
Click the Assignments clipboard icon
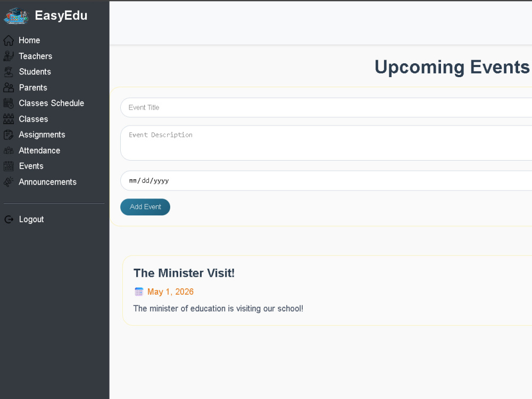click(x=9, y=135)
